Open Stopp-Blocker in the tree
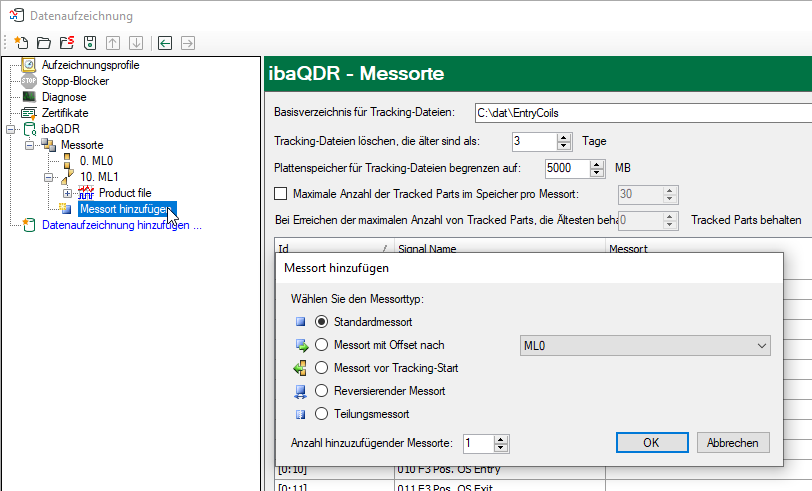812x491 pixels. click(x=75, y=81)
